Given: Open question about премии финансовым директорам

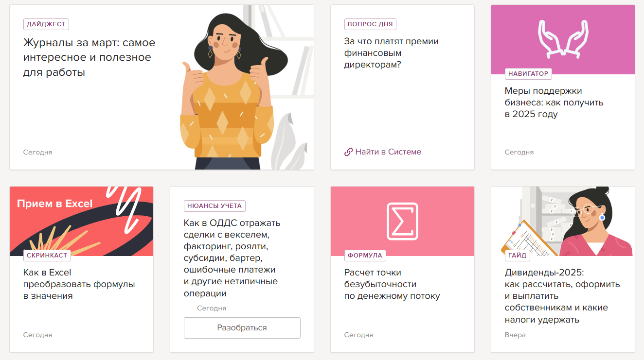Looking at the screenshot, I should (392, 53).
